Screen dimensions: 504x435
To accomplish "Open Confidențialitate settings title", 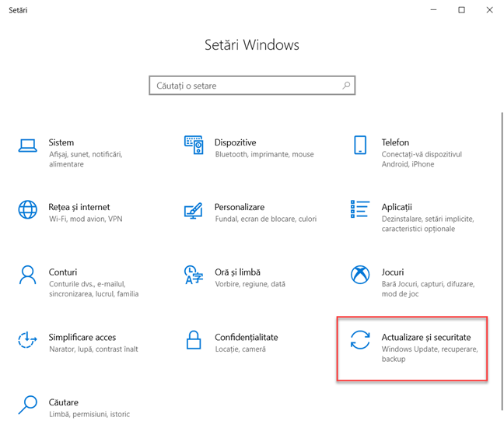I will (x=247, y=338).
